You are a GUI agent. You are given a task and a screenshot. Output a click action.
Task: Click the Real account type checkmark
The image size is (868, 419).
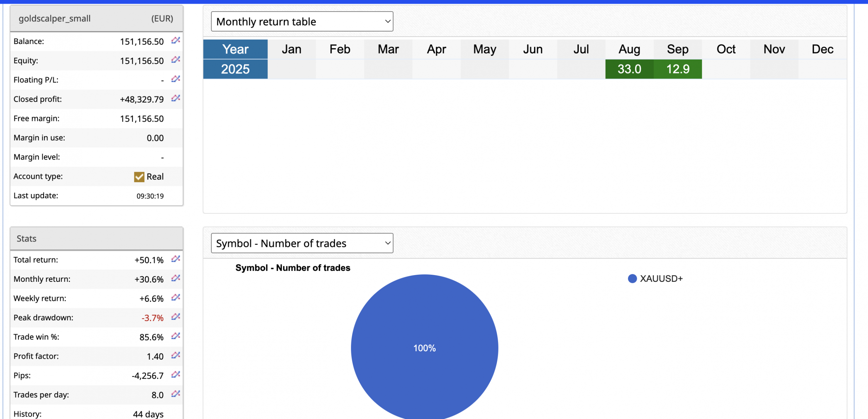tap(139, 177)
